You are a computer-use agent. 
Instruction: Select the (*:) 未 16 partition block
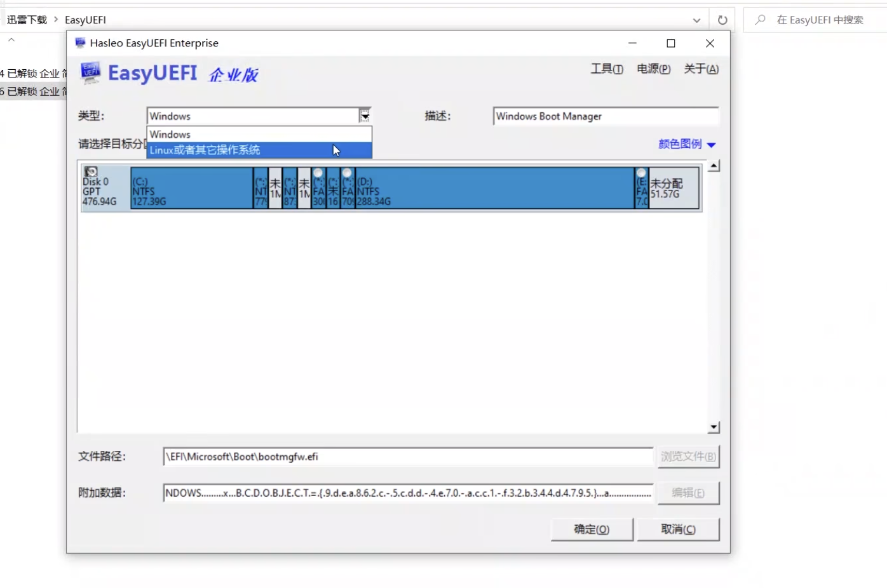pyautogui.click(x=333, y=188)
